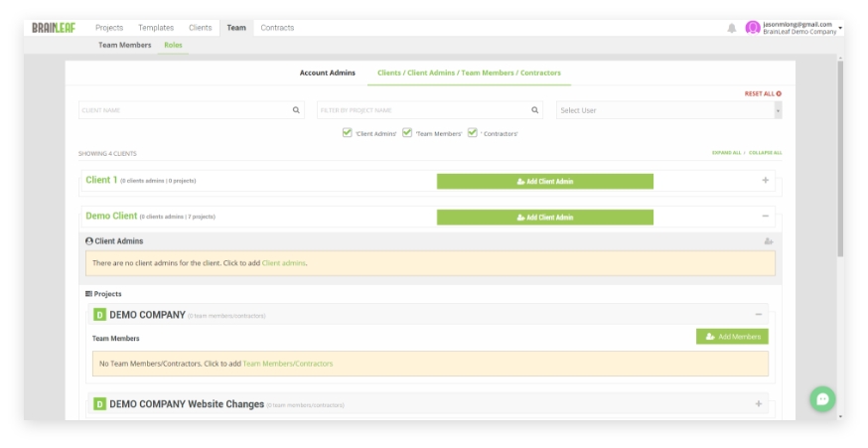Open the Select User dropdown
The image size is (868, 448).
click(668, 110)
